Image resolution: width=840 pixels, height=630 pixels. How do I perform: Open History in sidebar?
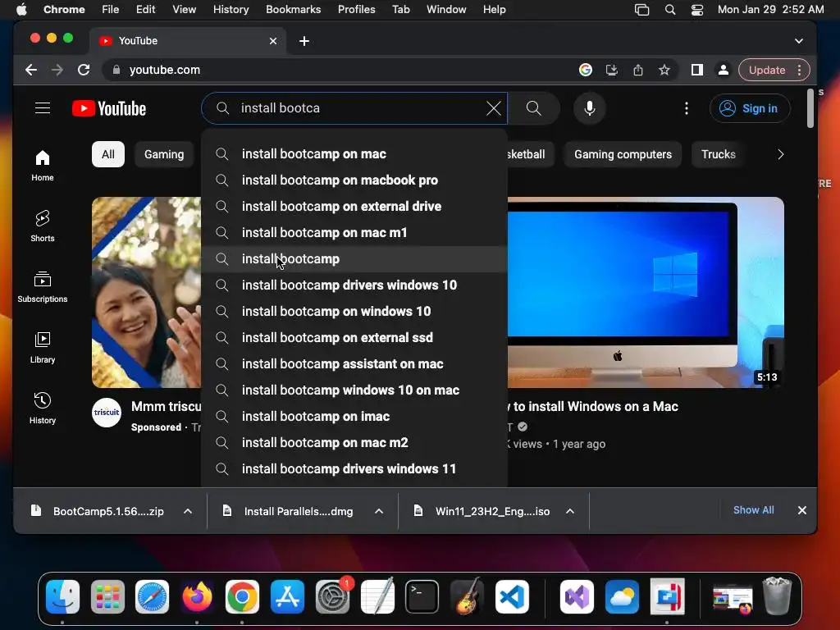[x=43, y=409]
